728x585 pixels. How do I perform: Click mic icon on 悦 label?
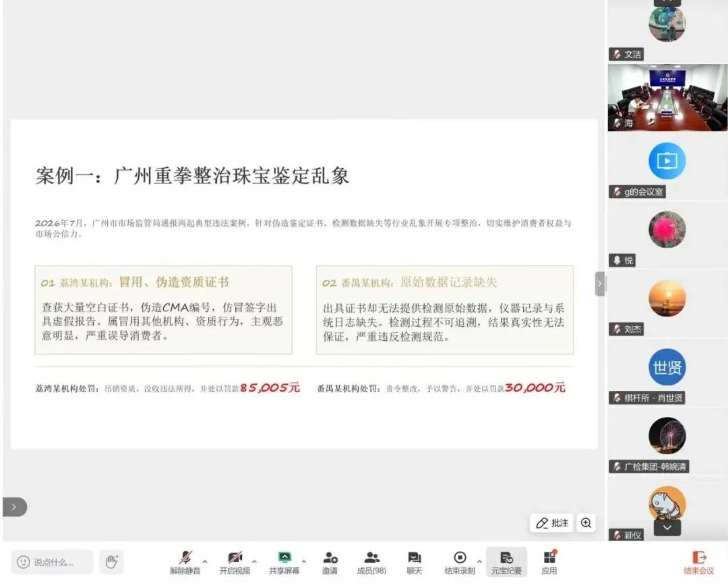(617, 260)
